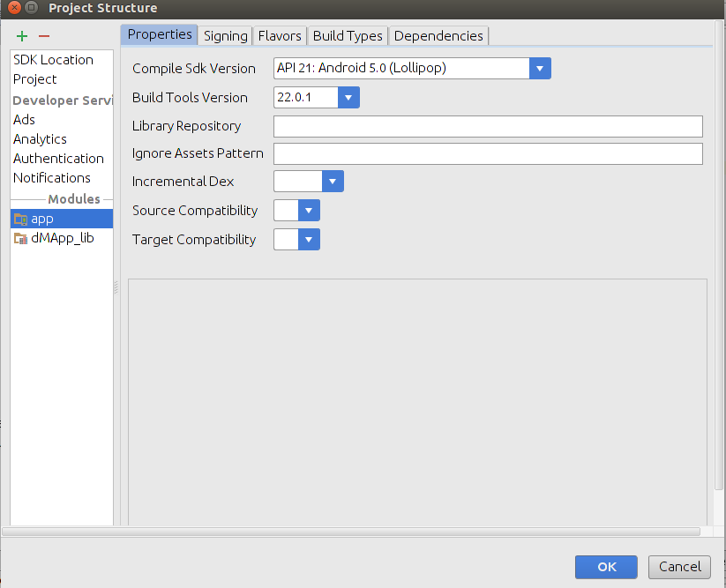Confirm with the OK button

pyautogui.click(x=606, y=567)
